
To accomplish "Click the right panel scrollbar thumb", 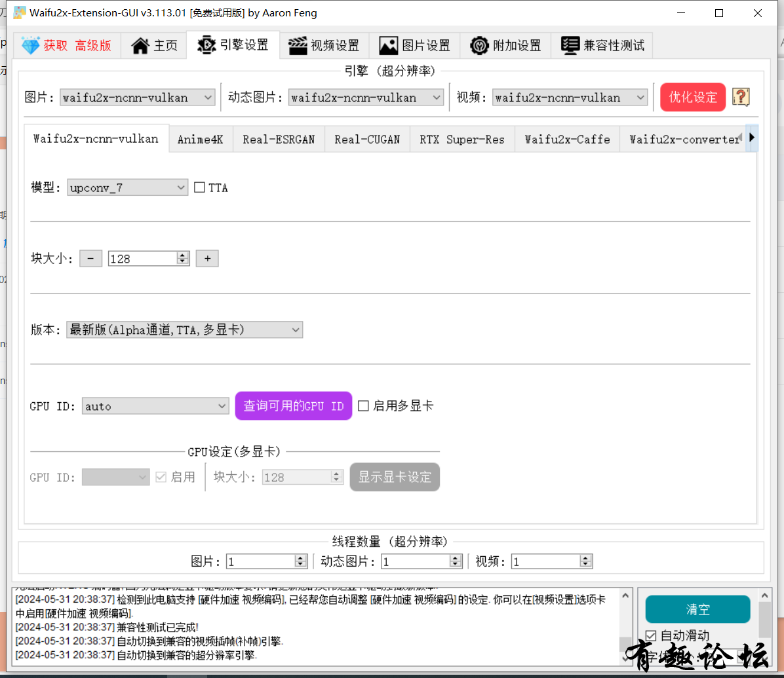I will point(764,620).
